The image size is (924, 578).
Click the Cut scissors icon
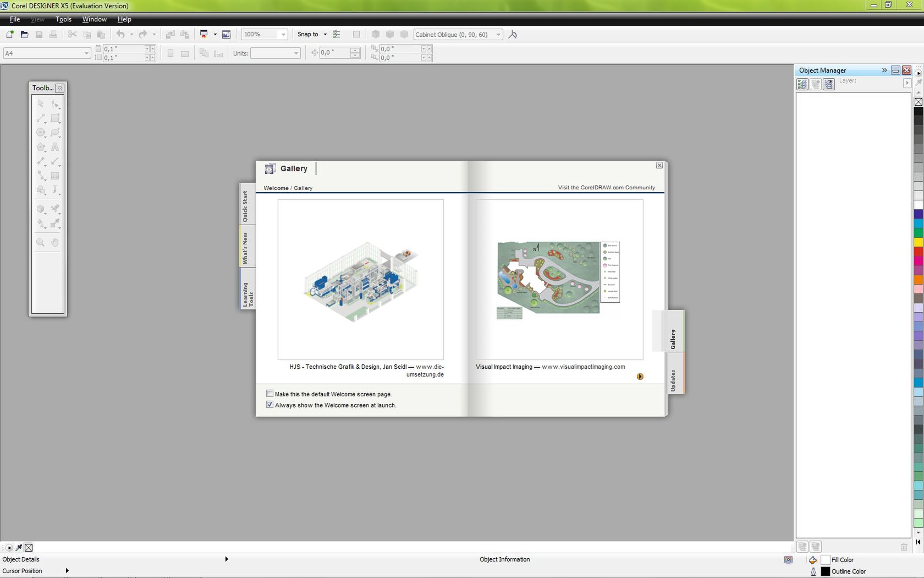tap(72, 34)
